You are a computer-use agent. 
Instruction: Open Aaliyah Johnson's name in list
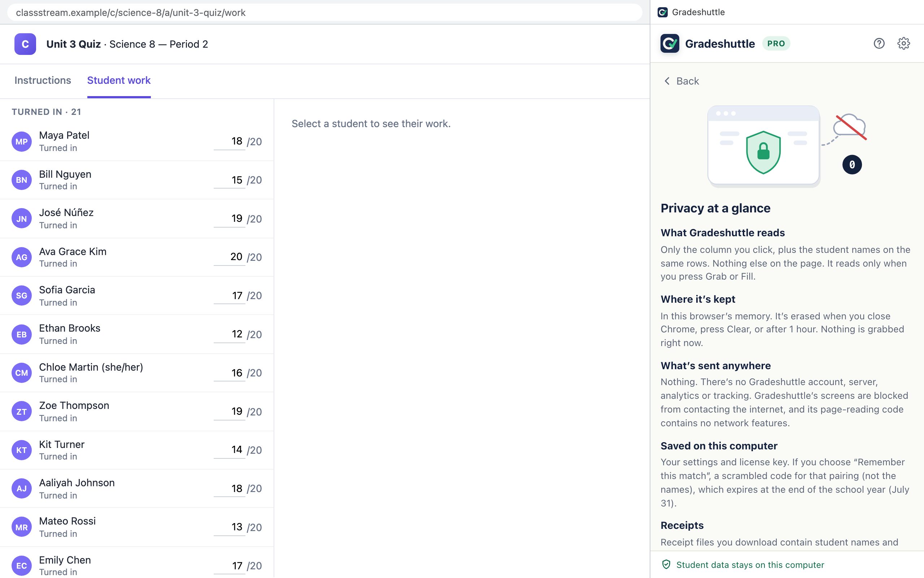click(77, 482)
